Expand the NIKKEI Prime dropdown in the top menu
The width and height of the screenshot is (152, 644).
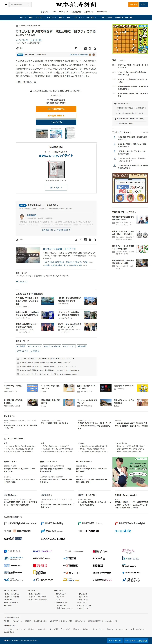[x=104, y=12]
